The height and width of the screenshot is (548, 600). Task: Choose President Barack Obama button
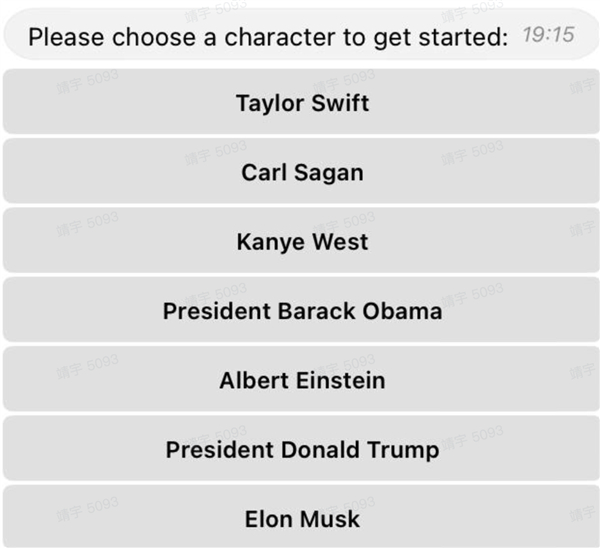click(302, 311)
